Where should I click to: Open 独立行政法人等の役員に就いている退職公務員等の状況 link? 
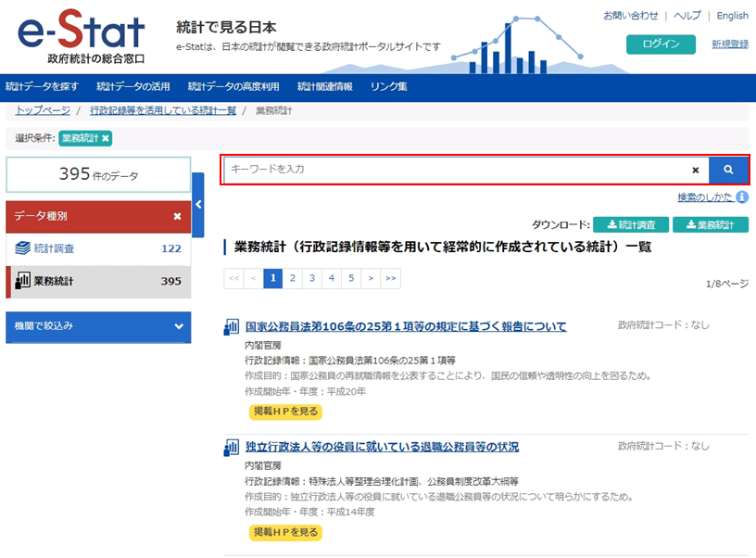[x=382, y=447]
